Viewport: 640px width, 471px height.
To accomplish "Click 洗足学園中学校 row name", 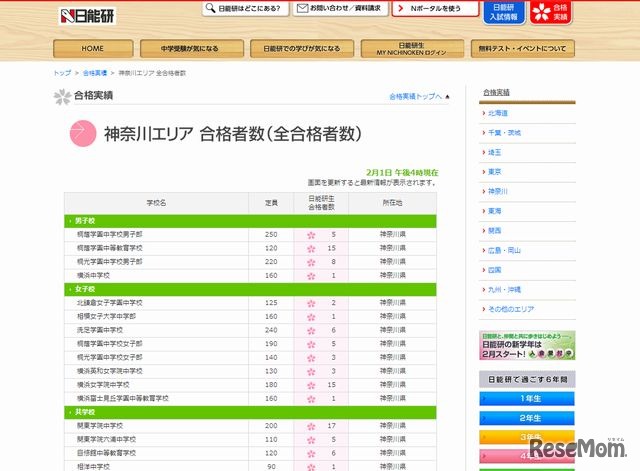I will (x=100, y=330).
